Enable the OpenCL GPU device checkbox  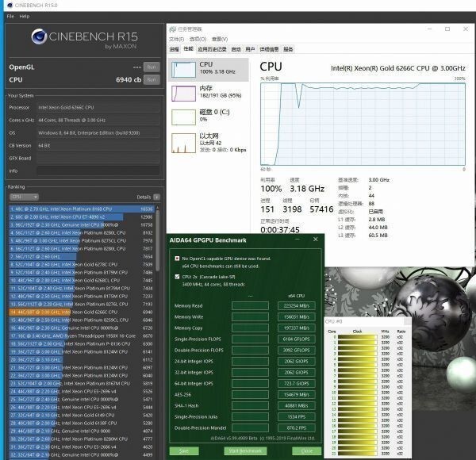(176, 259)
